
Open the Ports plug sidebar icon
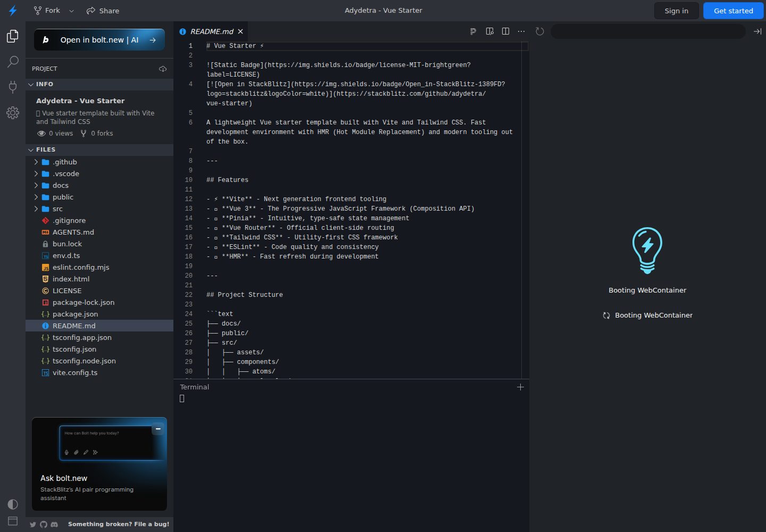click(x=13, y=87)
